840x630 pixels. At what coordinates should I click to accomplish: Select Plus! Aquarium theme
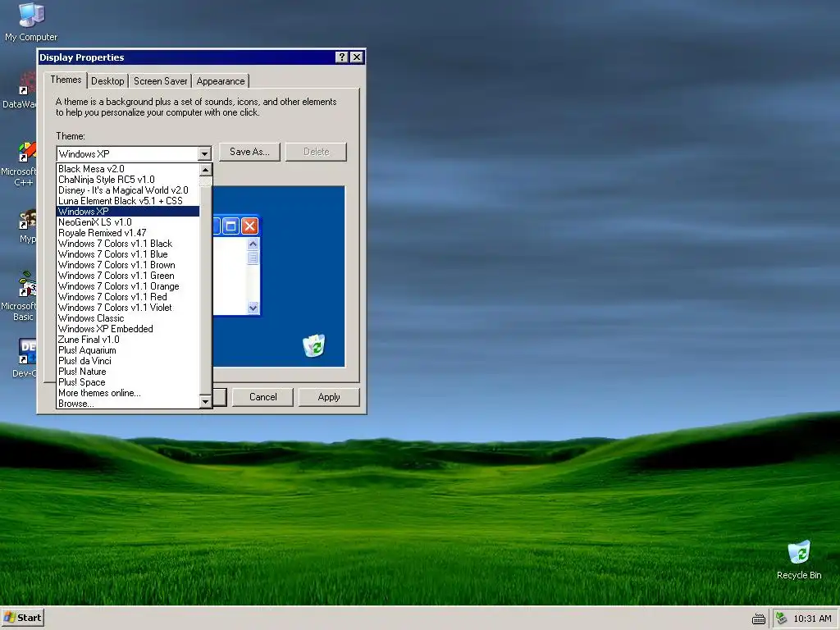click(128, 350)
